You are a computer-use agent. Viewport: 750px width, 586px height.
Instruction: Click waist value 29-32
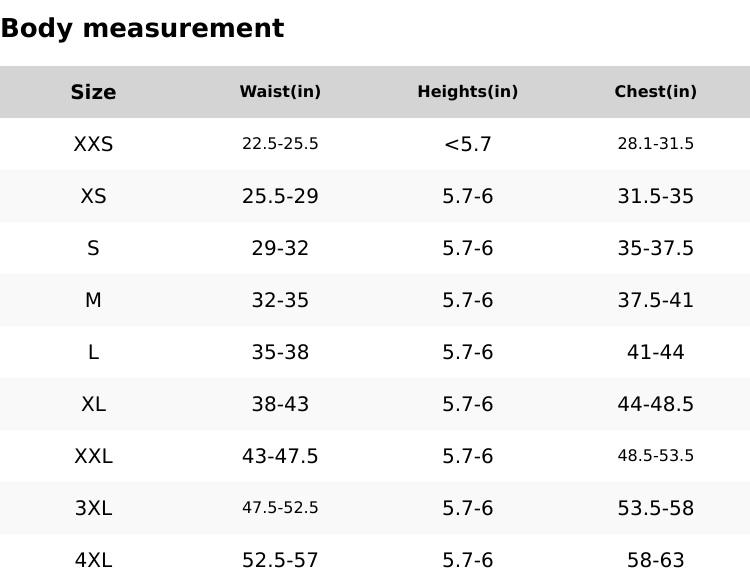pos(280,248)
